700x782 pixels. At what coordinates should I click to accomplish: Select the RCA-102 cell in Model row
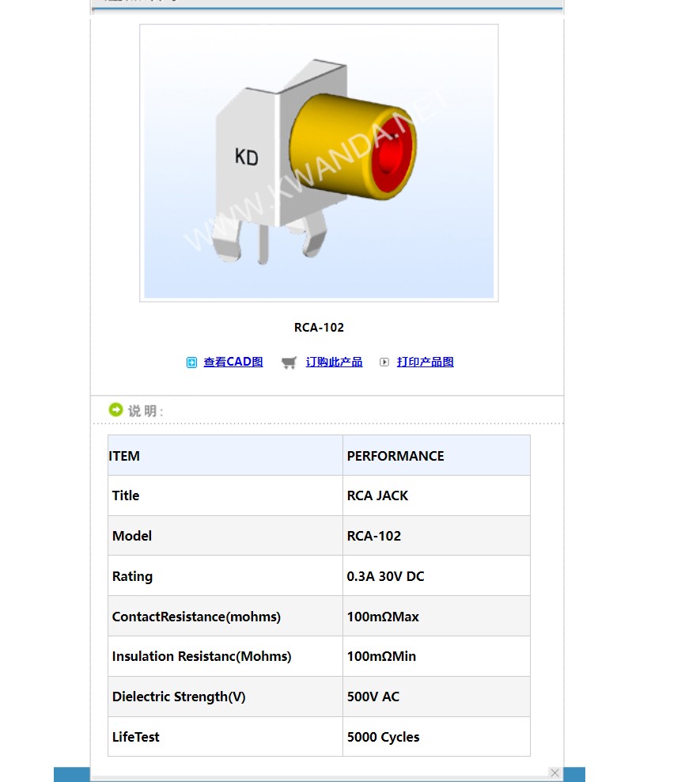click(x=437, y=536)
